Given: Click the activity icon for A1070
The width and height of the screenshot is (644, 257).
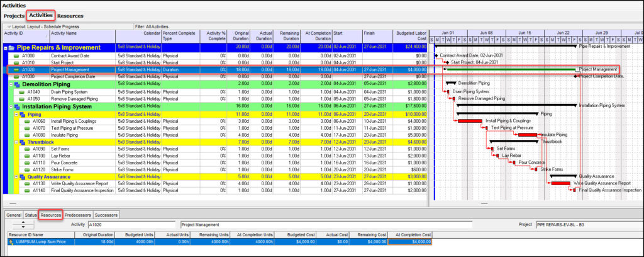Looking at the screenshot, I should click(x=28, y=128).
